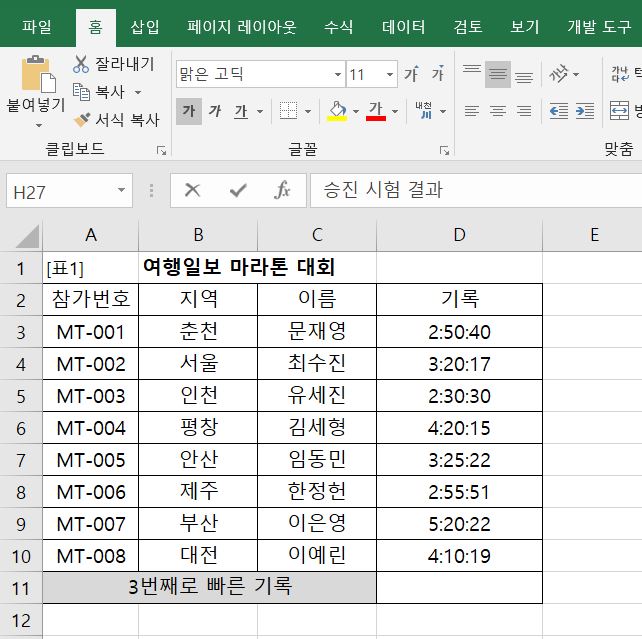Open the Review (검토) tab

tap(468, 26)
